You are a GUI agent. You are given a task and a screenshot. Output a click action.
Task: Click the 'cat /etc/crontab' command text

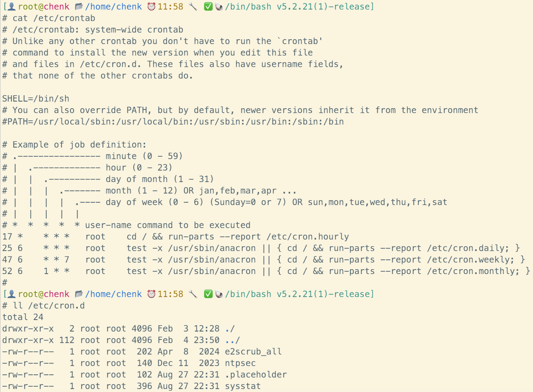(x=54, y=18)
